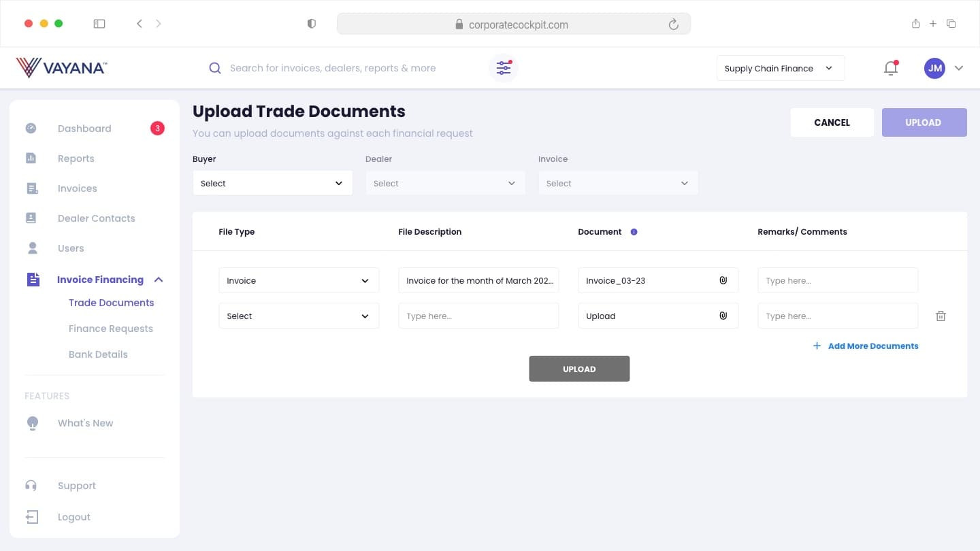Image resolution: width=980 pixels, height=551 pixels.
Task: Click the plus icon beside Add More Documents
Action: pyautogui.click(x=817, y=346)
